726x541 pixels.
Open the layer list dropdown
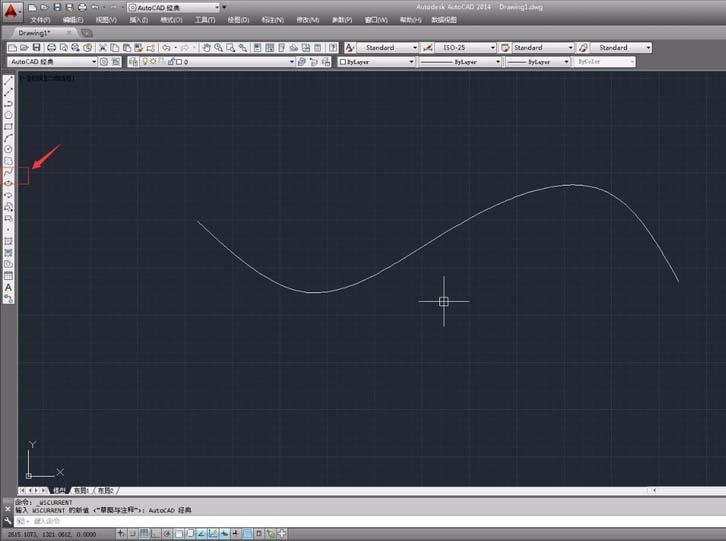pyautogui.click(x=292, y=62)
